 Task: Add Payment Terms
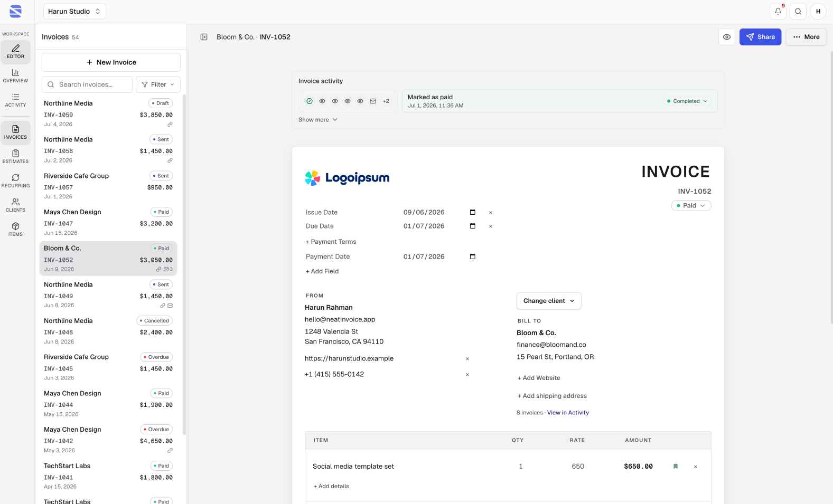[331, 242]
